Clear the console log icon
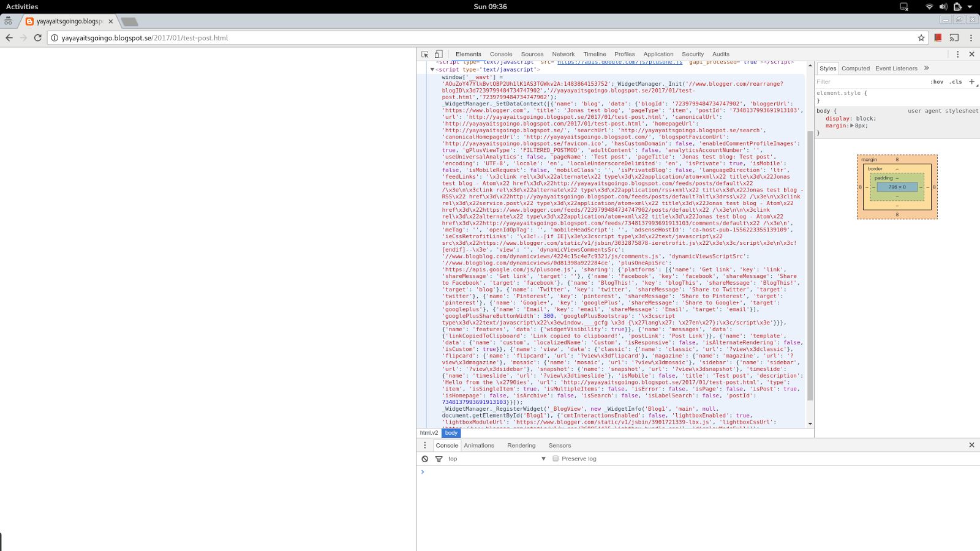This screenshot has width=980, height=551. pyautogui.click(x=425, y=459)
